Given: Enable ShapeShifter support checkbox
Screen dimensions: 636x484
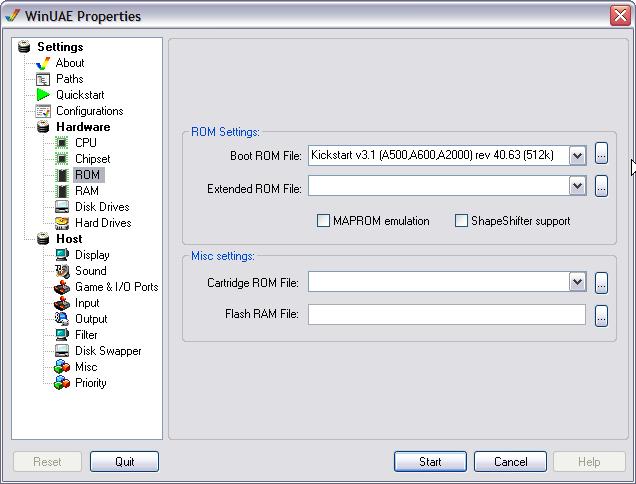Looking at the screenshot, I should pyautogui.click(x=461, y=221).
